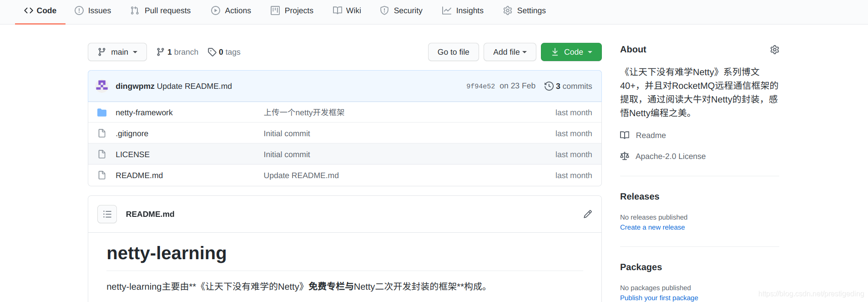Click the netty-learning README heading
Viewport: 868px width, 302px height.
point(167,253)
